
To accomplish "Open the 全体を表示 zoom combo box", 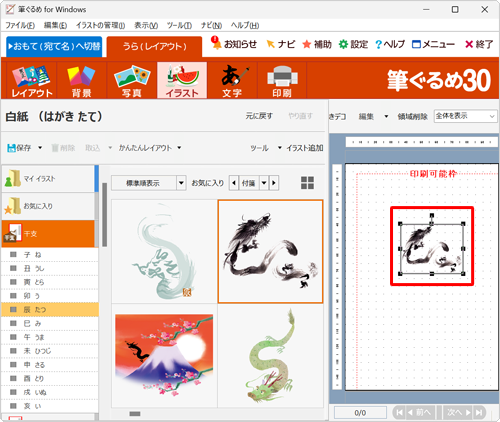I will pyautogui.click(x=465, y=116).
